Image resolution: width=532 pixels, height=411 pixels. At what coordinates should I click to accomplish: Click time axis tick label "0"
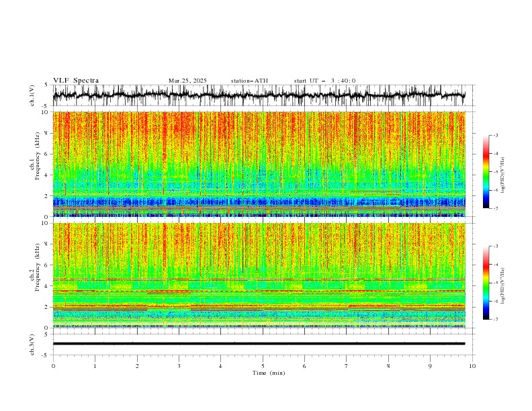[x=53, y=366]
